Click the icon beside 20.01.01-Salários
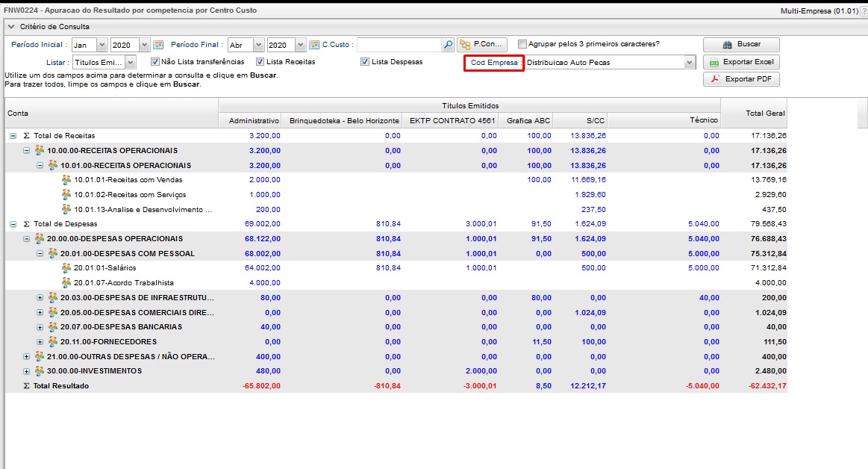The height and width of the screenshot is (469, 868). point(67,268)
